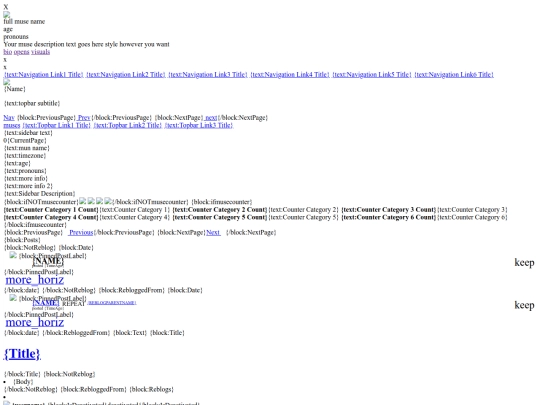Viewport: 540px width, 405px height.
Task: Click the keep icon text on the REPEAT row
Action: tap(524, 305)
